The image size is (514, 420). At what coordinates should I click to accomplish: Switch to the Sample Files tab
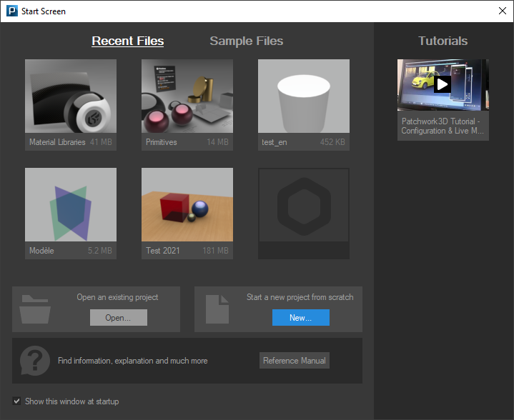pos(246,41)
